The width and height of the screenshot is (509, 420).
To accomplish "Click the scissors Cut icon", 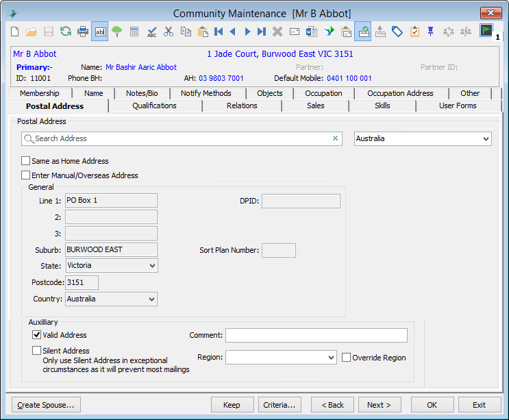I will tap(169, 32).
